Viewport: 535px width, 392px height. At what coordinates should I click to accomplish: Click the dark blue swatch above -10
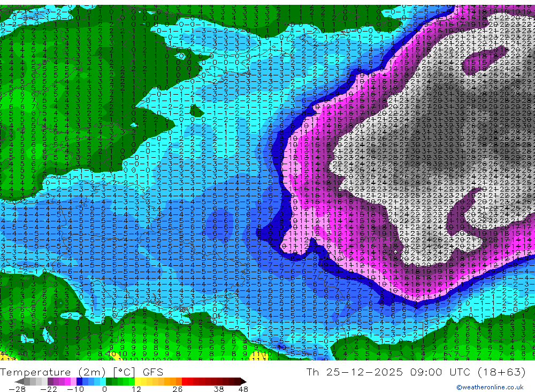[x=79, y=381]
